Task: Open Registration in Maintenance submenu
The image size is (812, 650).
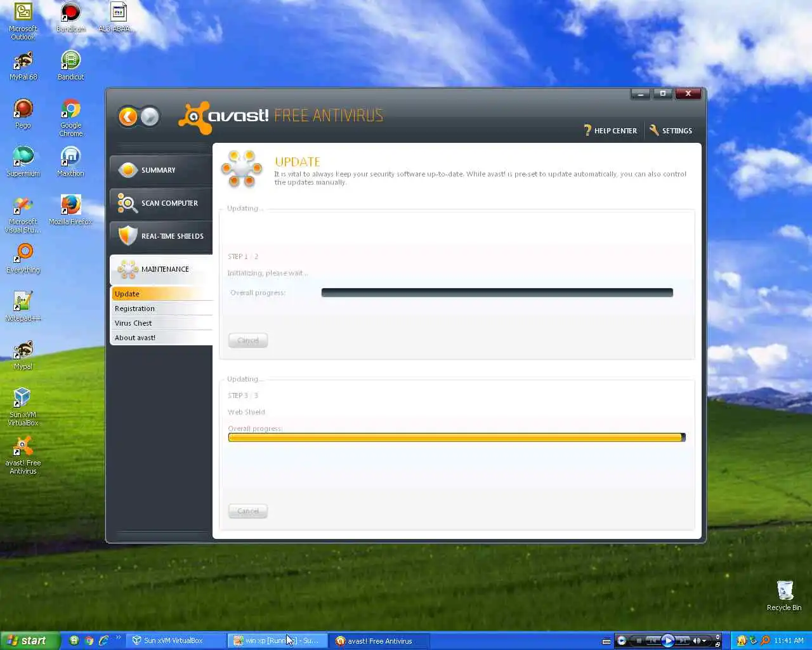Action: click(162, 308)
